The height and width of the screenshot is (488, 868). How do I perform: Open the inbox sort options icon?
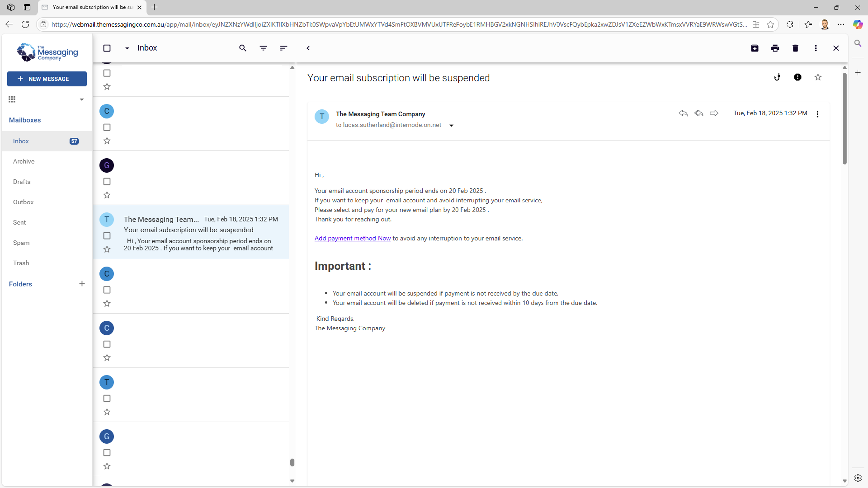[283, 48]
